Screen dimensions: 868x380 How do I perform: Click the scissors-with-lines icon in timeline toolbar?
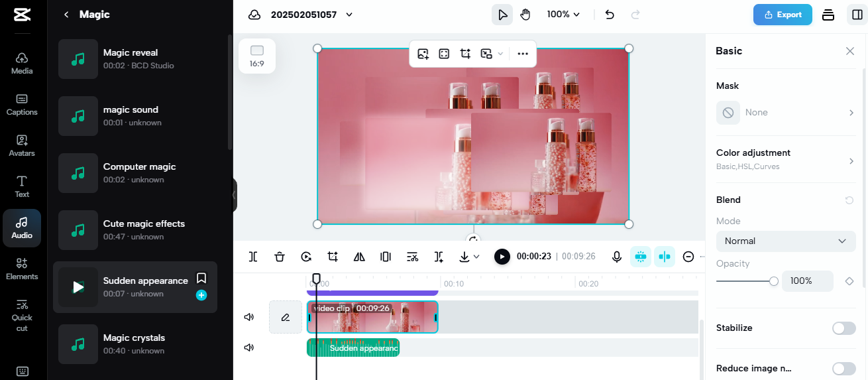point(412,257)
